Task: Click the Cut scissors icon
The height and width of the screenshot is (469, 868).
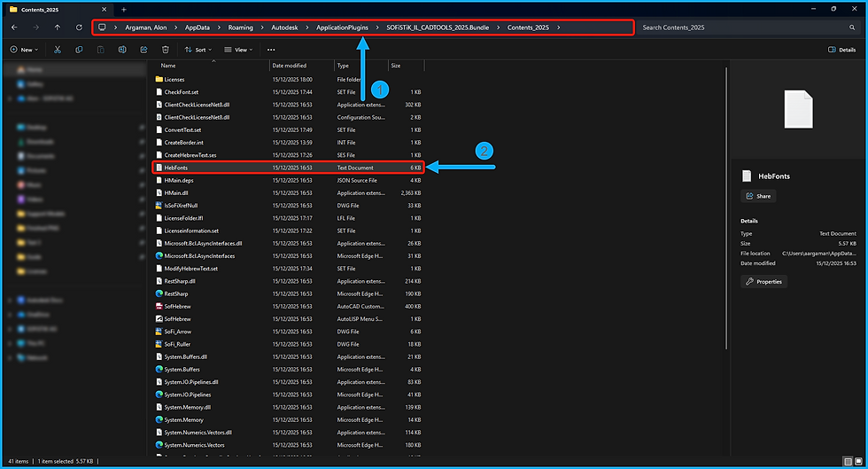Action: point(57,50)
